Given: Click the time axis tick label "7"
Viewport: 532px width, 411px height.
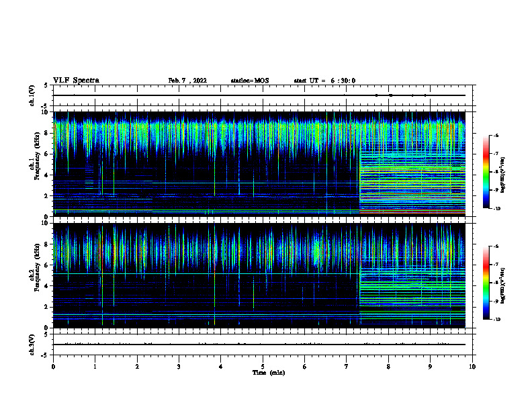Looking at the screenshot, I should click(x=347, y=366).
